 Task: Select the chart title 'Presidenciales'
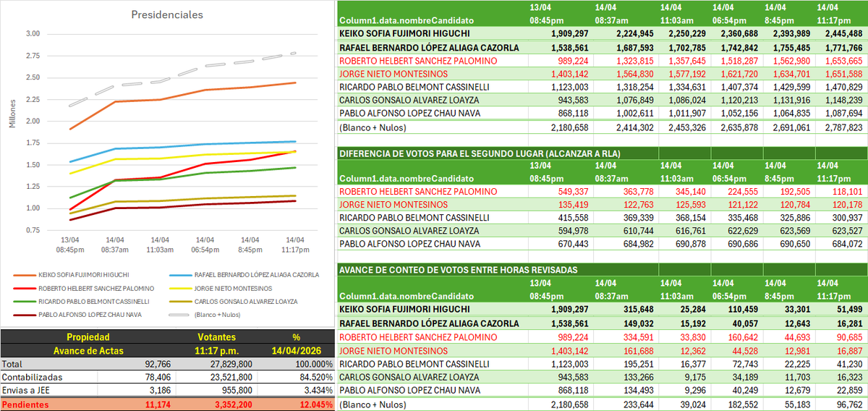(167, 14)
